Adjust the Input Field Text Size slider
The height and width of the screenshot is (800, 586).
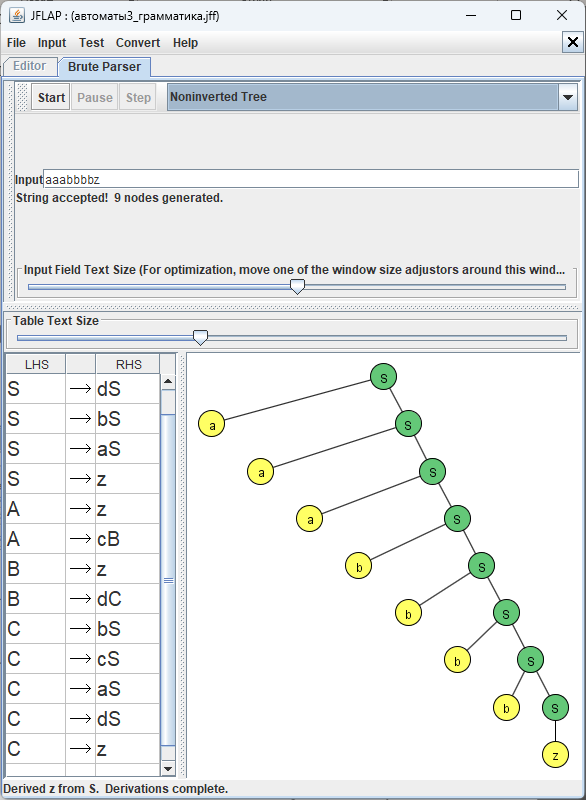297,287
